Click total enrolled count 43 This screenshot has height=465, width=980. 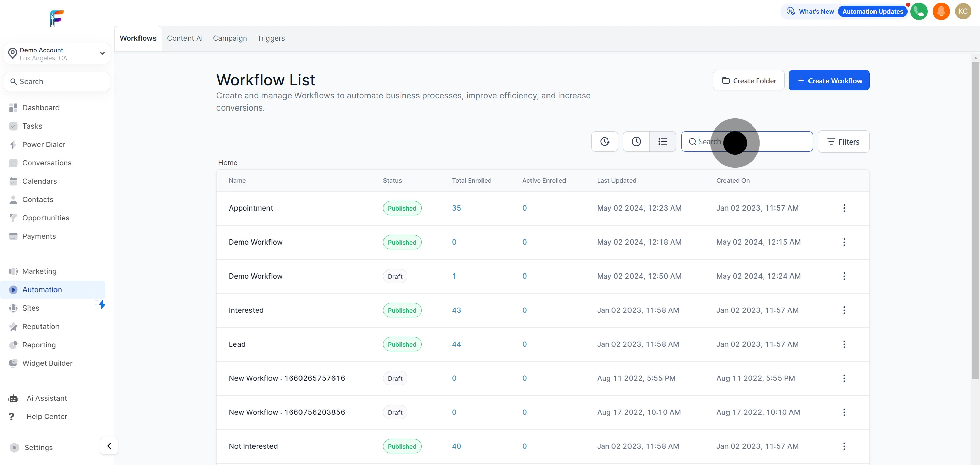click(x=456, y=310)
